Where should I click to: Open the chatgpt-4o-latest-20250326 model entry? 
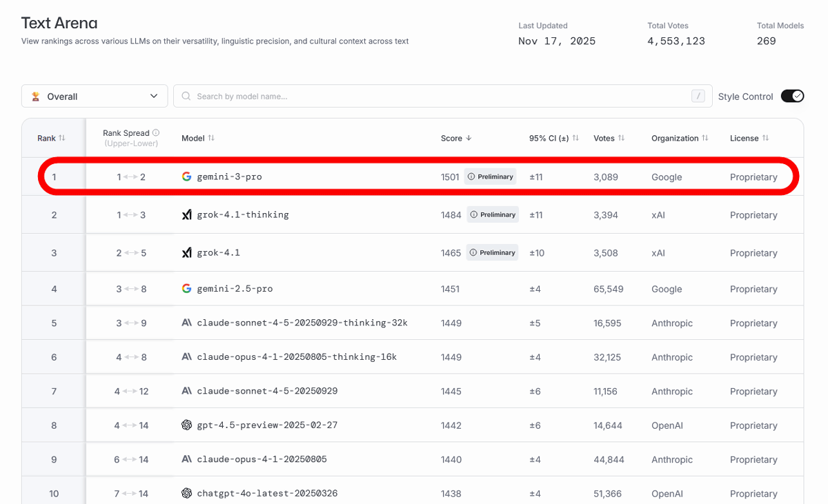pos(267,494)
